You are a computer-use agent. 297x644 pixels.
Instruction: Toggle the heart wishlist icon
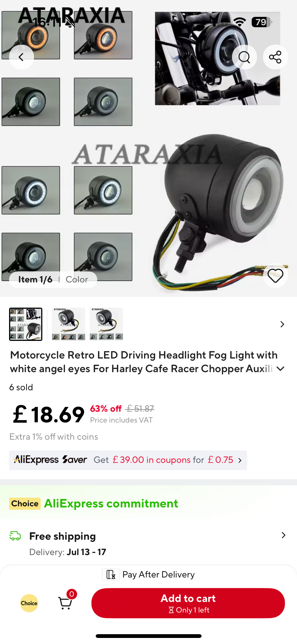pos(275,275)
